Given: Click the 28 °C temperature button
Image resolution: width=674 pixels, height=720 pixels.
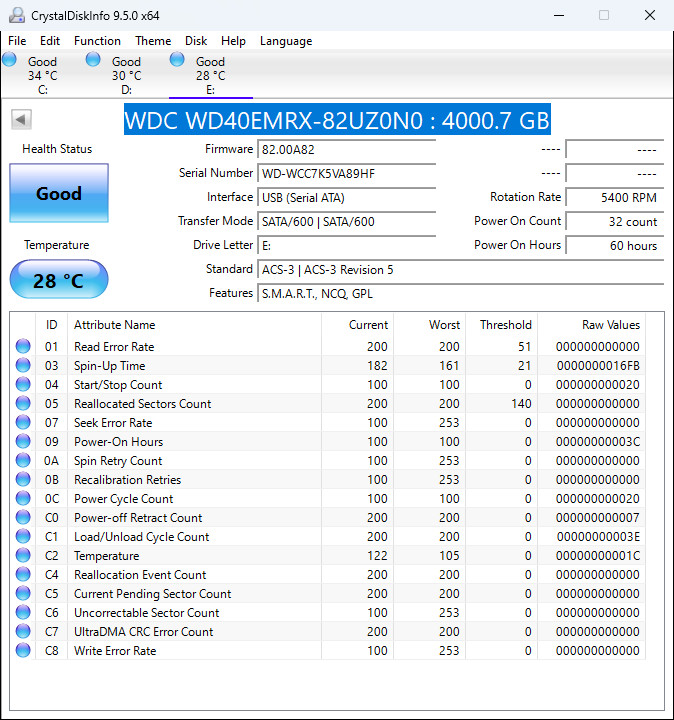Looking at the screenshot, I should click(59, 280).
